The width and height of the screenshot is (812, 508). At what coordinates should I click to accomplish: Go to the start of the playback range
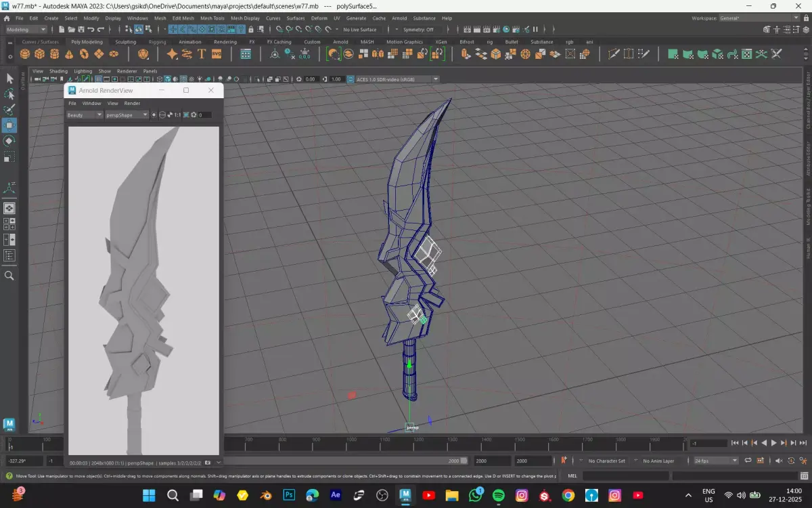point(735,443)
